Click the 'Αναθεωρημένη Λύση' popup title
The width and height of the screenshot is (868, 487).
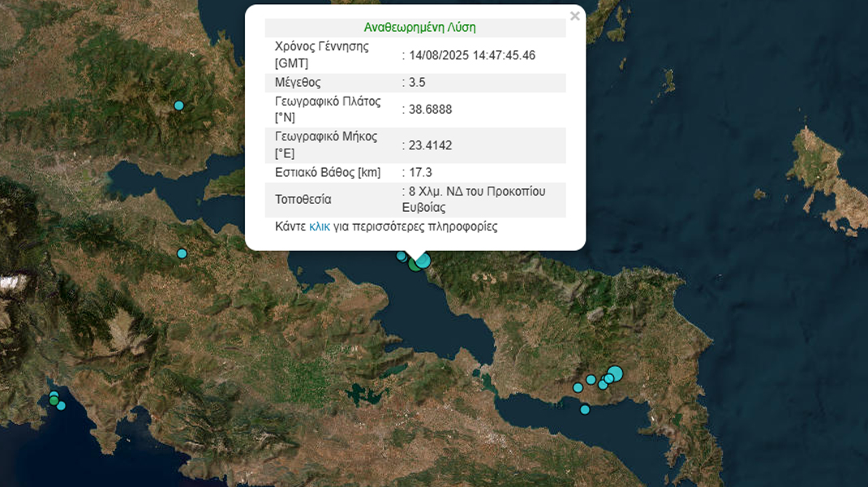(x=419, y=28)
